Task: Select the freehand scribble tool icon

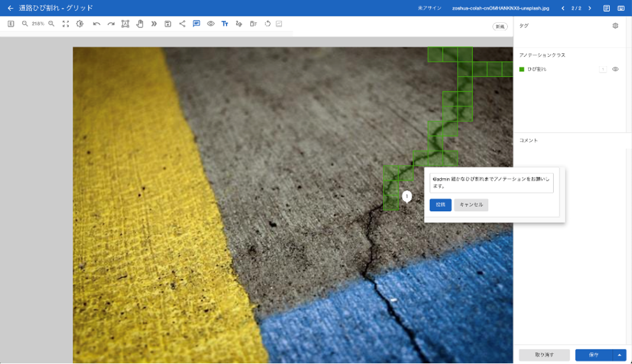Action: point(239,24)
